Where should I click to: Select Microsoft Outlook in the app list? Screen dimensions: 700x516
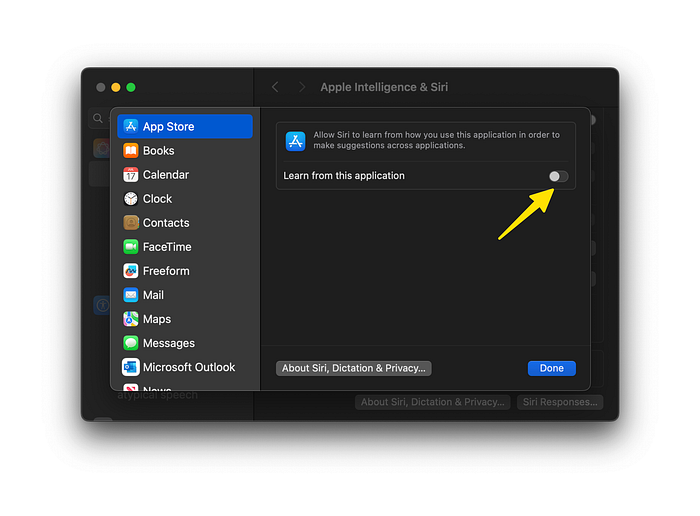(185, 367)
